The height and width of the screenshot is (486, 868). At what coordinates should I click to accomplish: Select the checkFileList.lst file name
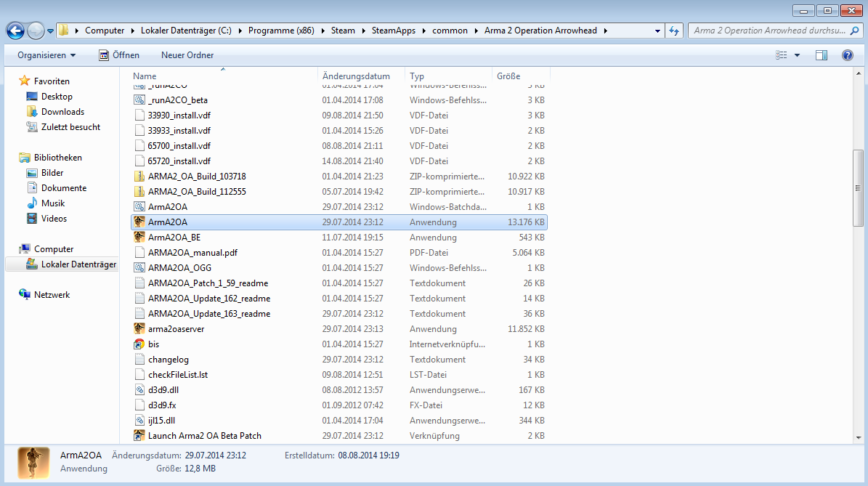(178, 375)
